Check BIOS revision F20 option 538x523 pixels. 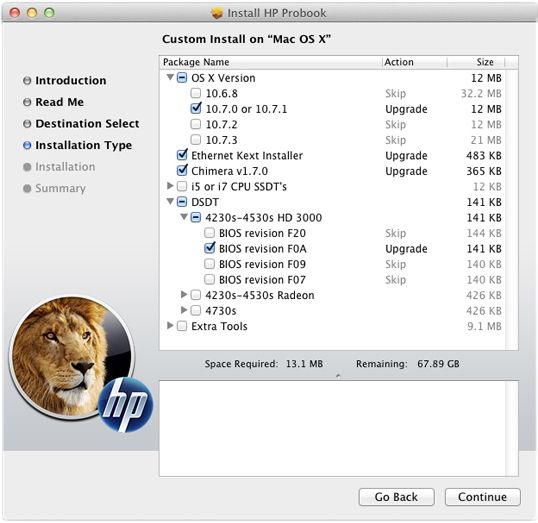tap(209, 233)
